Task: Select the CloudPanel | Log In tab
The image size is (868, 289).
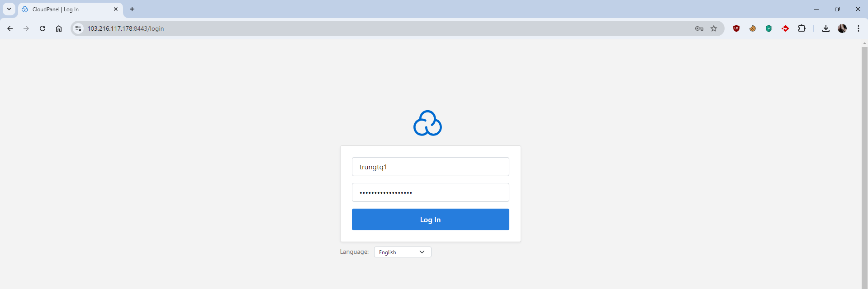Action: (70, 9)
